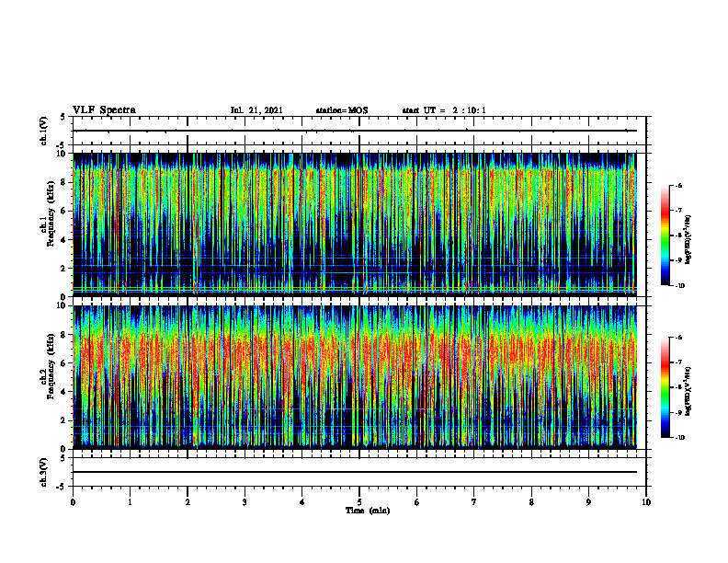Click time tick label '8' on bottom axis
The height and width of the screenshot is (563, 728).
click(531, 502)
